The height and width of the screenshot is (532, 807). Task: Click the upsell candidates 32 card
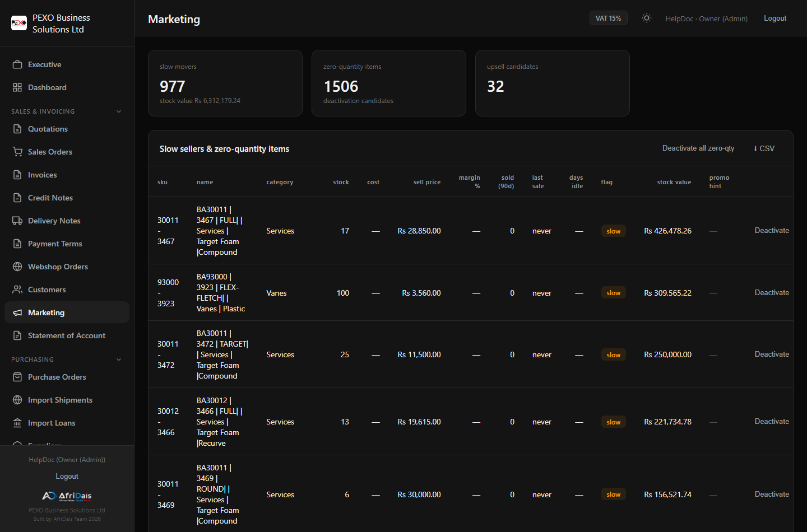553,83
